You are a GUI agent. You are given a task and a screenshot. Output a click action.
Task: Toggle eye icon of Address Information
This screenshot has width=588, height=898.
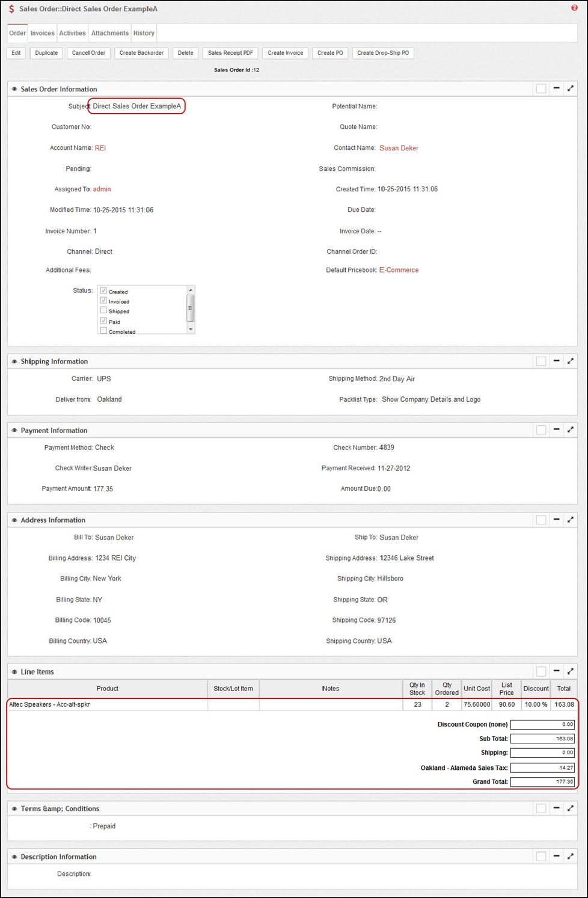click(x=14, y=520)
